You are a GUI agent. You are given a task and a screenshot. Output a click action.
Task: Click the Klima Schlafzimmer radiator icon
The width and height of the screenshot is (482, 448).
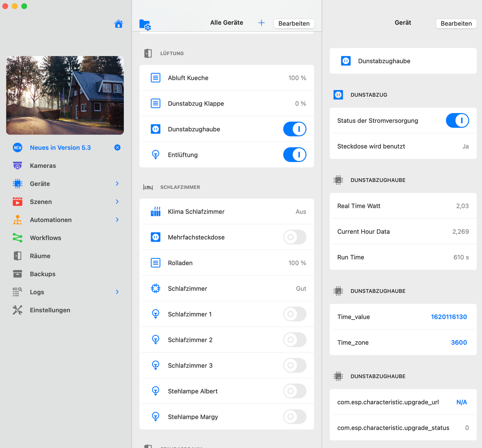click(x=156, y=212)
